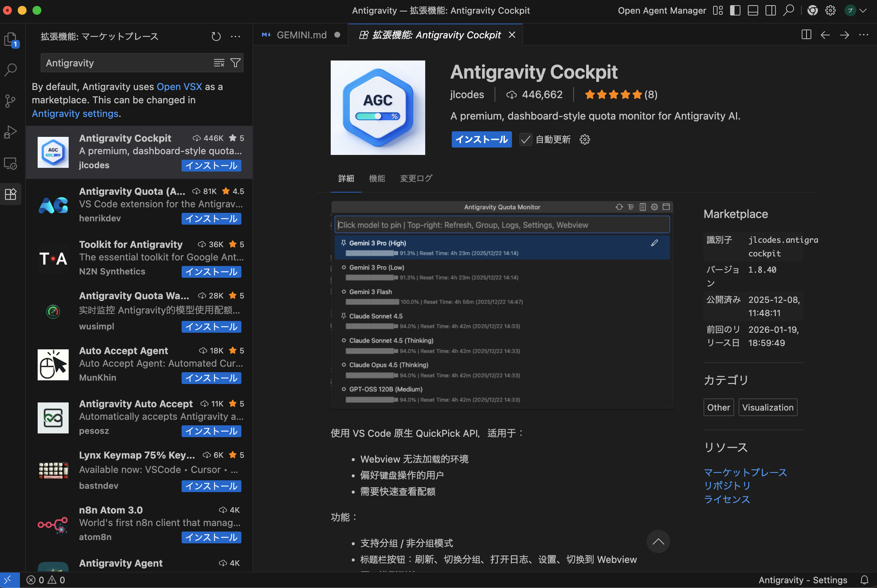Refresh the extensions marketplace list
Screen dimensions: 877x588
(216, 37)
